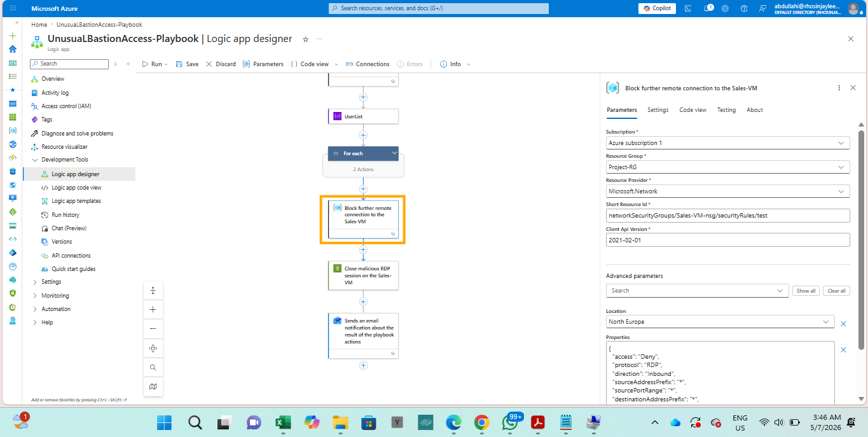The height and width of the screenshot is (437, 868).
Task: Expand the Code view toolbar dropdown arrow
Action: point(336,64)
